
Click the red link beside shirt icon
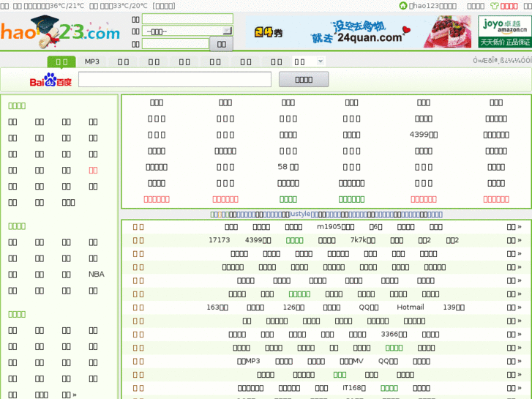tap(509, 6)
